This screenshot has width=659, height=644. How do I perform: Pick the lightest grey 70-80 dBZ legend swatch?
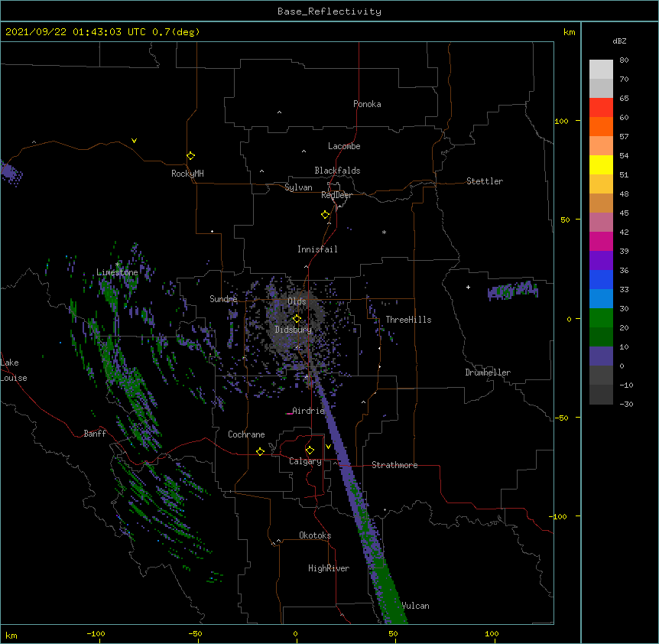tap(601, 70)
